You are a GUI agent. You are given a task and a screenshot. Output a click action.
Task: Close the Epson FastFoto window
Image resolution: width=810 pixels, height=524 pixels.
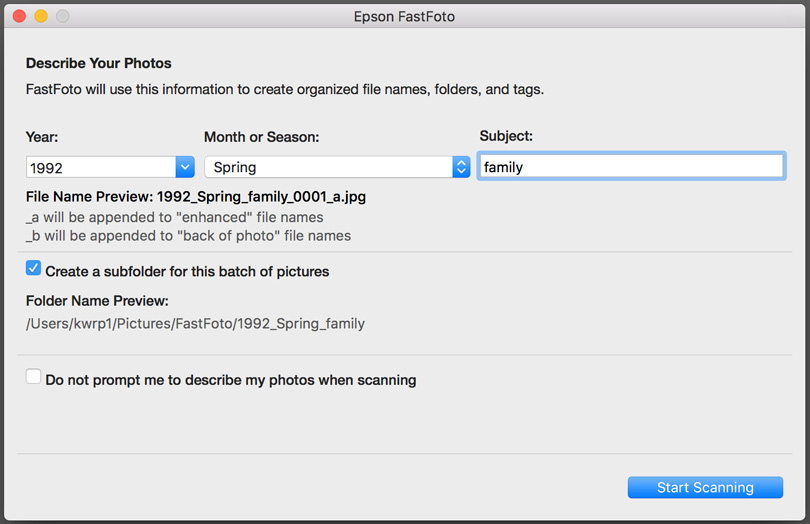pos(20,17)
